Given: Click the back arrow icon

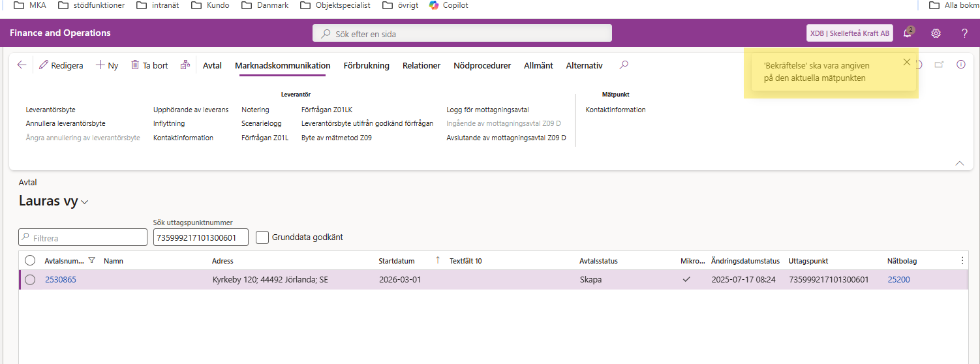Looking at the screenshot, I should point(22,65).
